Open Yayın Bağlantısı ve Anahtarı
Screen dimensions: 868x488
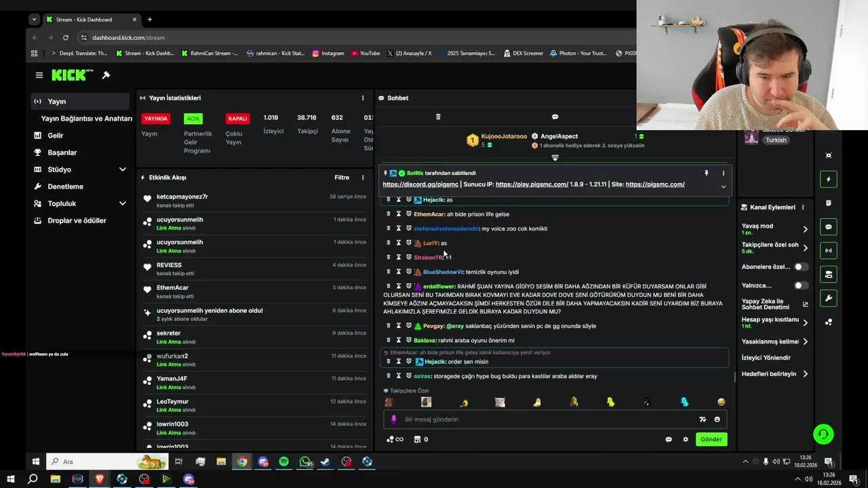pyautogui.click(x=86, y=119)
